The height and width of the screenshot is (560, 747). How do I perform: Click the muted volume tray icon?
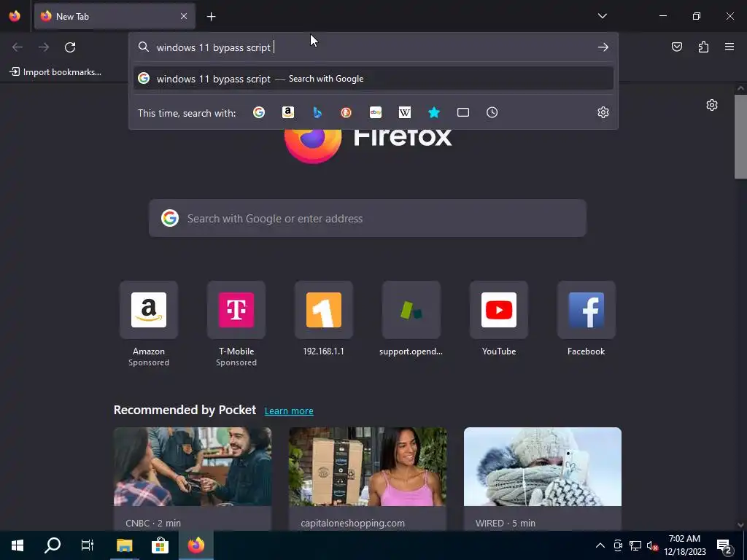652,545
